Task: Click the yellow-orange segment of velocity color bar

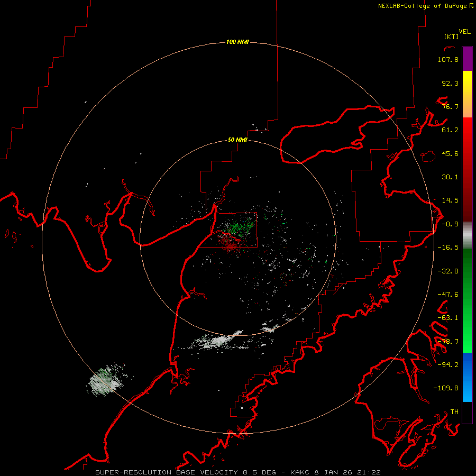Action: [x=467, y=94]
